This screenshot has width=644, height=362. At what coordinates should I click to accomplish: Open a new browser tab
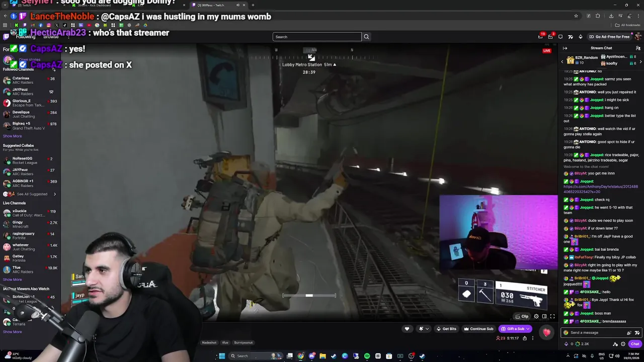[253, 5]
